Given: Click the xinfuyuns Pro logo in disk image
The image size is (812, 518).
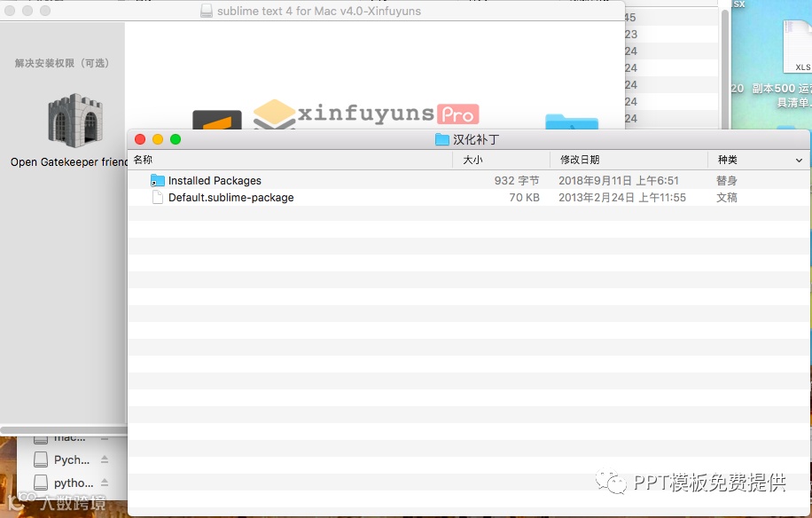Looking at the screenshot, I should (x=367, y=114).
